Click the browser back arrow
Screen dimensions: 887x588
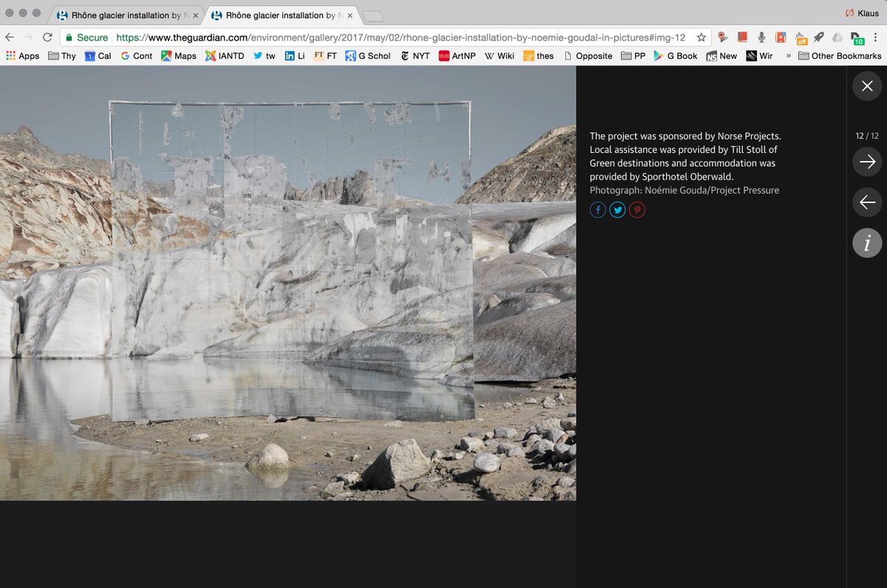[10, 37]
